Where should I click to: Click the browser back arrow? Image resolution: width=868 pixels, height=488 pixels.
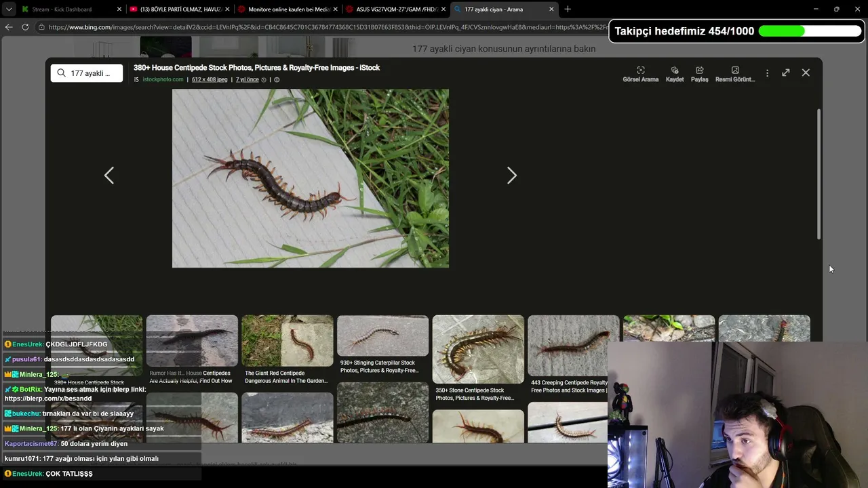pos(9,27)
